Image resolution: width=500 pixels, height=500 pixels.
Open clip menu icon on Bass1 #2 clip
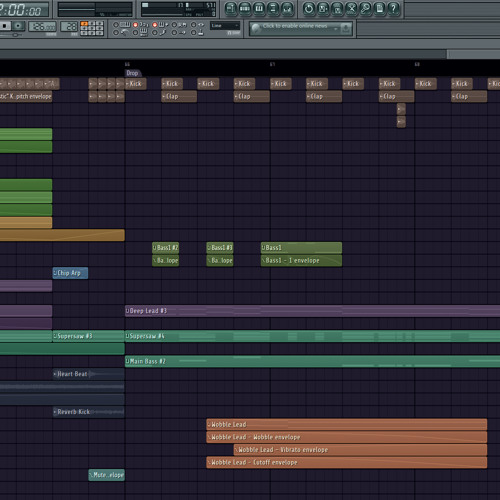pos(155,248)
